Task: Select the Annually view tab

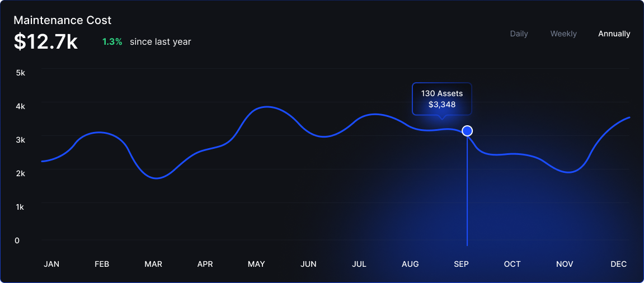Action: [x=614, y=34]
